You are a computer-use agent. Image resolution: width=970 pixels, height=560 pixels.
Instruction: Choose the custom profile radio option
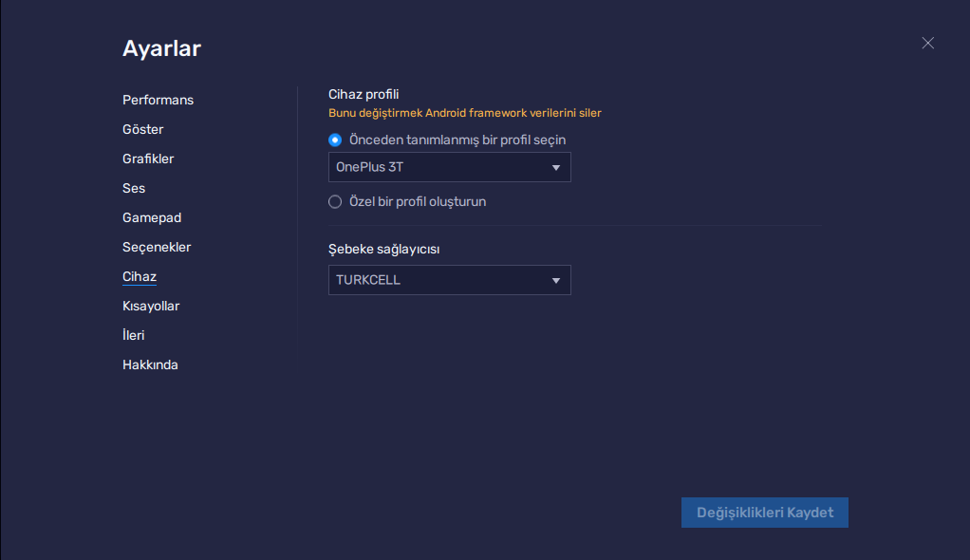click(x=335, y=201)
